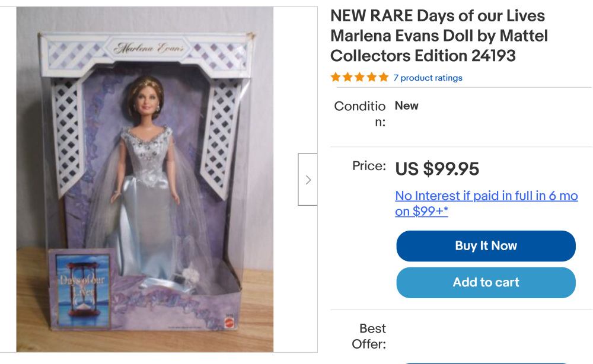Click the white bouquet at the doll's feet
This screenshot has height=364, width=593.
[x=191, y=275]
